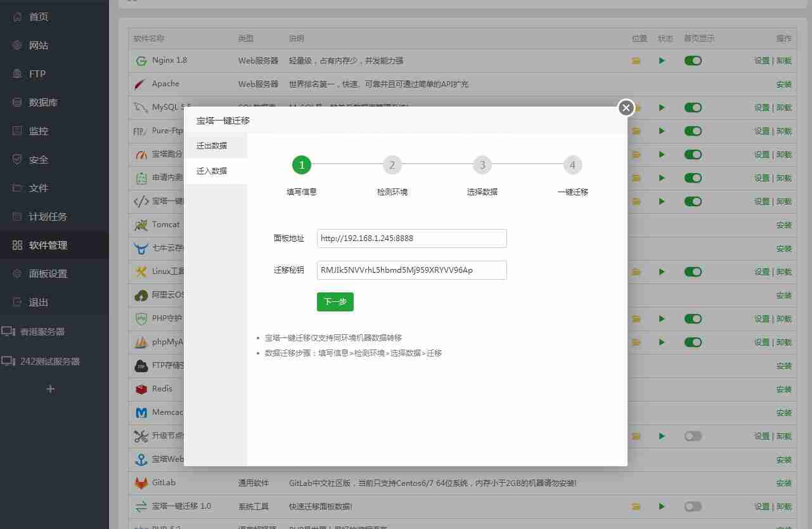Select the 迁入数据 tab

click(211, 170)
